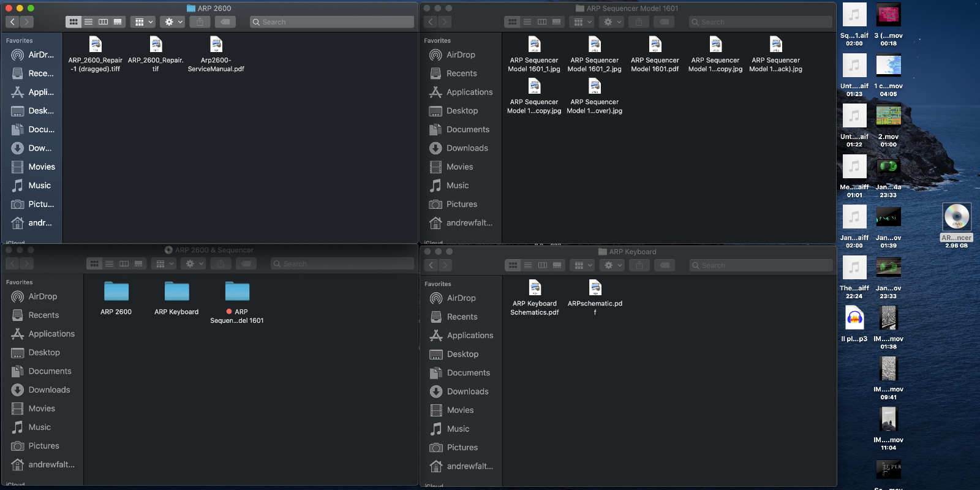The image size is (980, 490).
Task: Select the Jan...4a desktop file
Action: coord(889,176)
